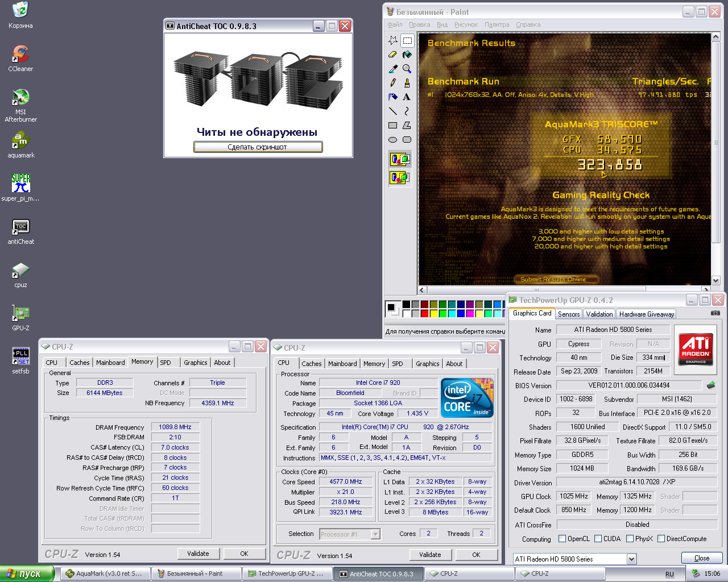
Task: Select the straight Line tool
Action: point(393,111)
